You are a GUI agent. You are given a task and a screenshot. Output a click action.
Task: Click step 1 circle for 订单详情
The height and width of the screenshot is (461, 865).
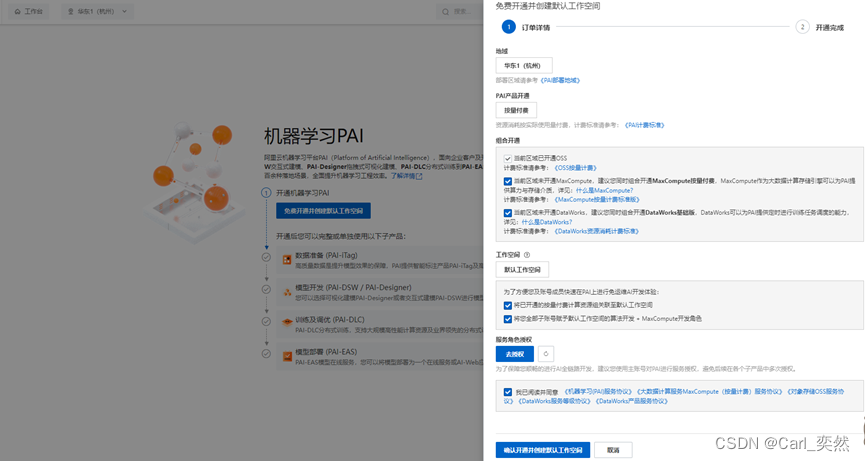pos(509,26)
